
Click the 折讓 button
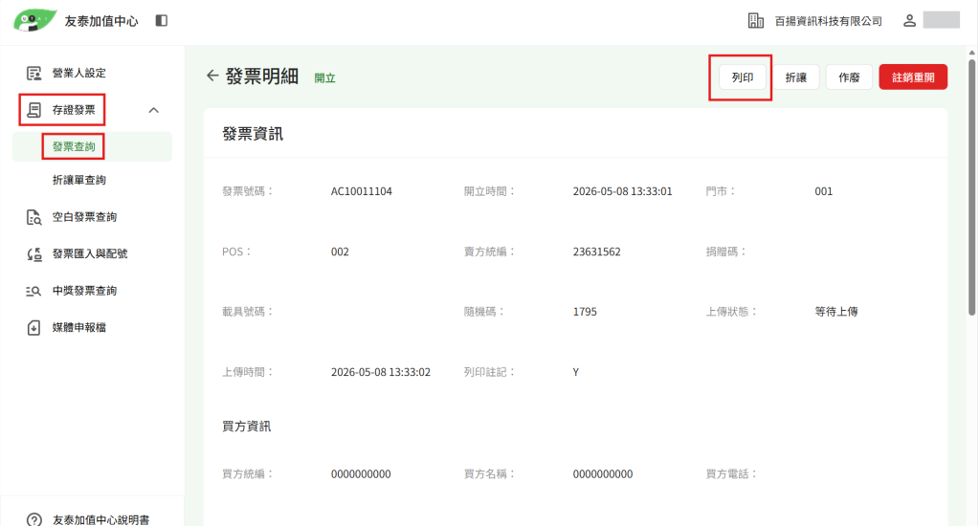[795, 77]
